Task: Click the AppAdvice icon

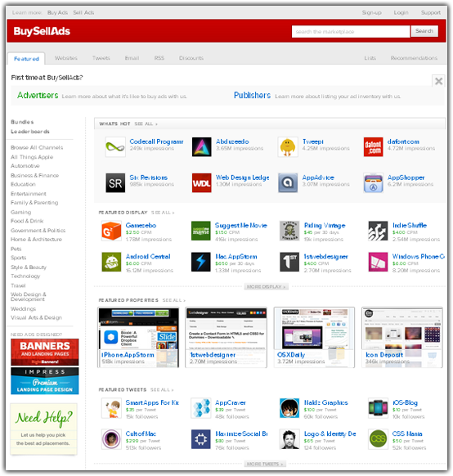Action: 288,183
